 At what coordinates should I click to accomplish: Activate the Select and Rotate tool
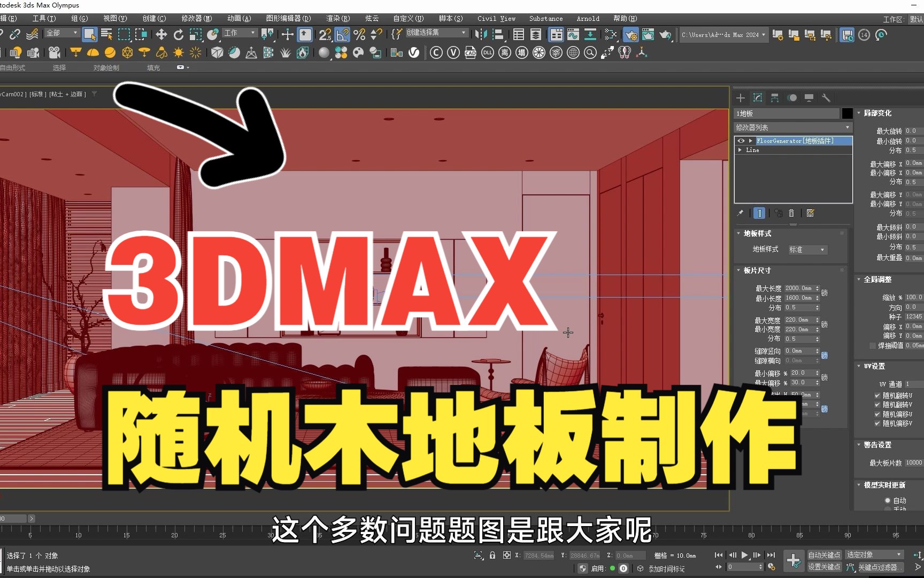tap(179, 35)
